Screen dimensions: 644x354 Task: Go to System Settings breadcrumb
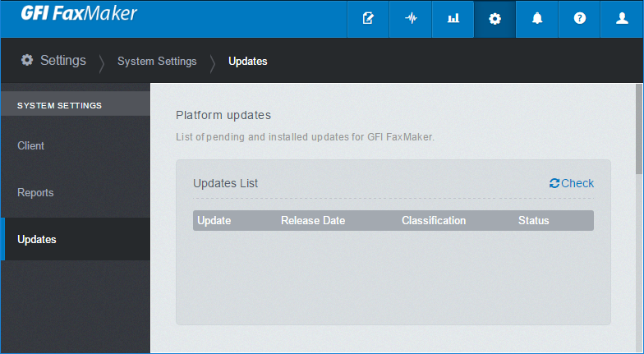click(x=157, y=61)
